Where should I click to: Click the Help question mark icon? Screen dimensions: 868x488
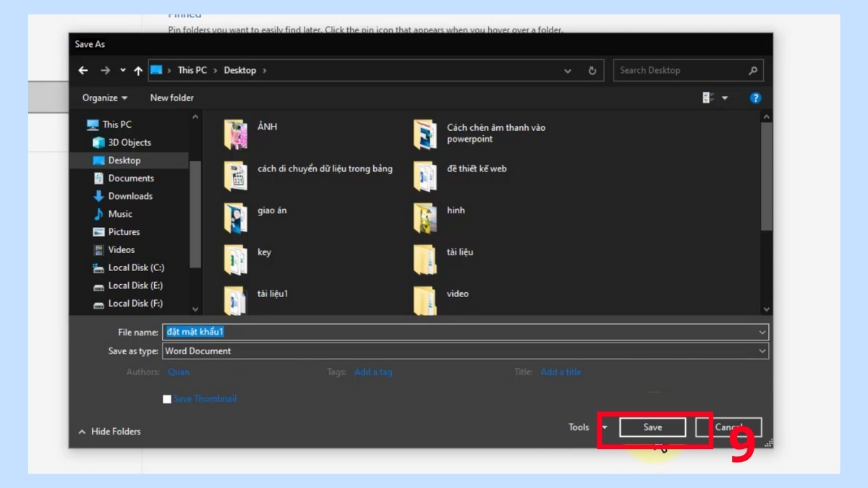pos(755,98)
